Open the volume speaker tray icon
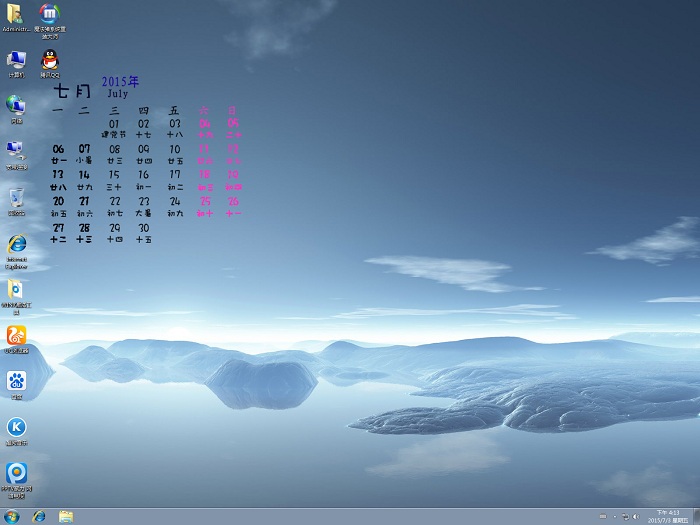The image size is (700, 525). (636, 517)
